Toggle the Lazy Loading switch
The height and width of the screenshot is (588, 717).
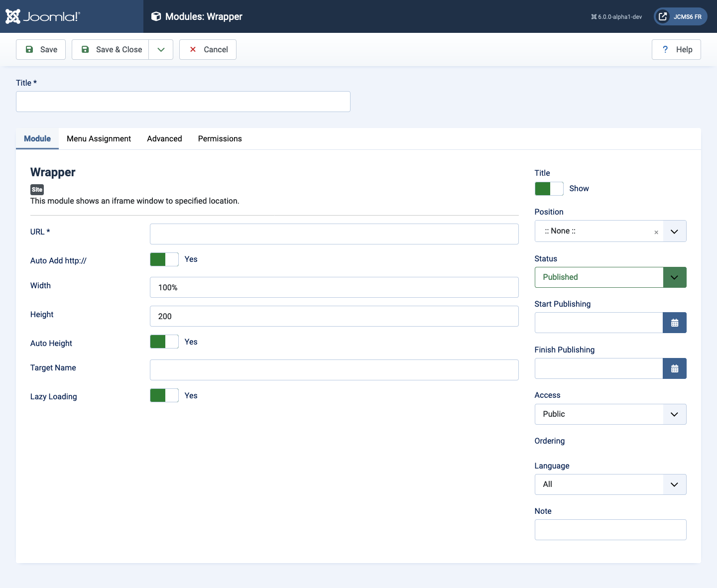pyautogui.click(x=164, y=395)
